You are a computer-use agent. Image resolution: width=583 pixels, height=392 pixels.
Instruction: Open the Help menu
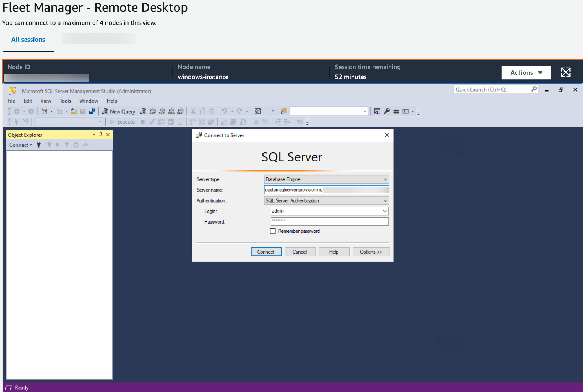(112, 101)
